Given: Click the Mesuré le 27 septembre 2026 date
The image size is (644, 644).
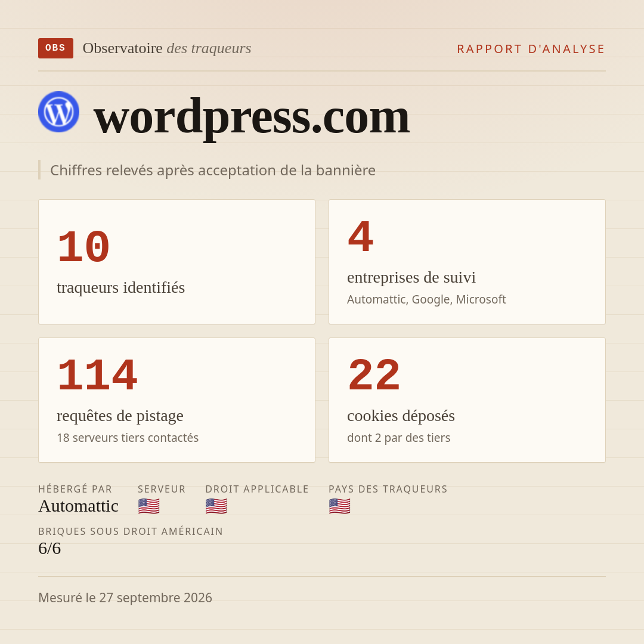Looking at the screenshot, I should click(x=125, y=597).
